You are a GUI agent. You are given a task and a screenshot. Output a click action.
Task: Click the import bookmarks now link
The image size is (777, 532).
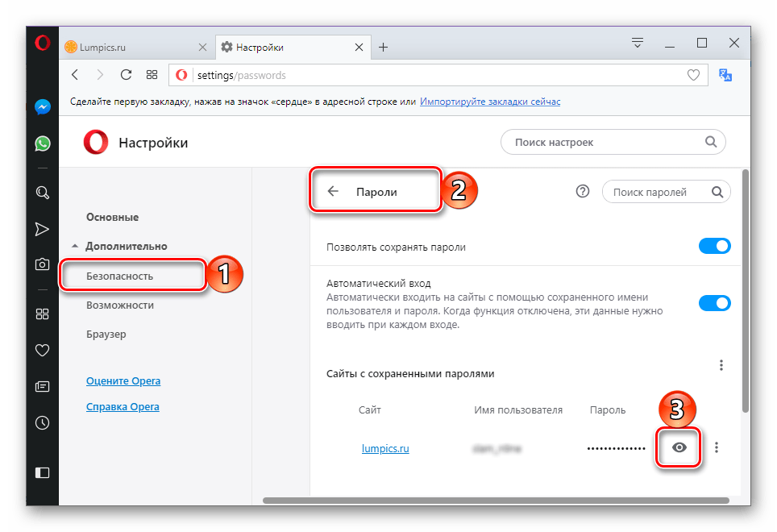pos(489,102)
